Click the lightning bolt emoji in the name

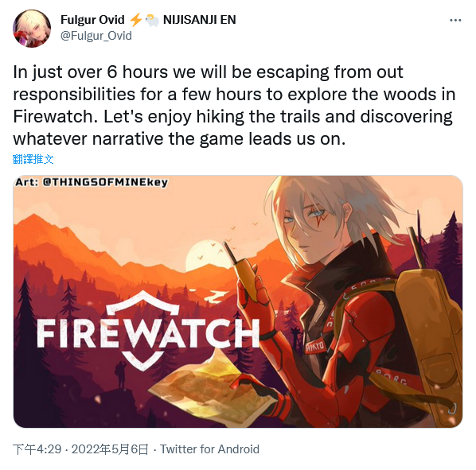tap(135, 20)
